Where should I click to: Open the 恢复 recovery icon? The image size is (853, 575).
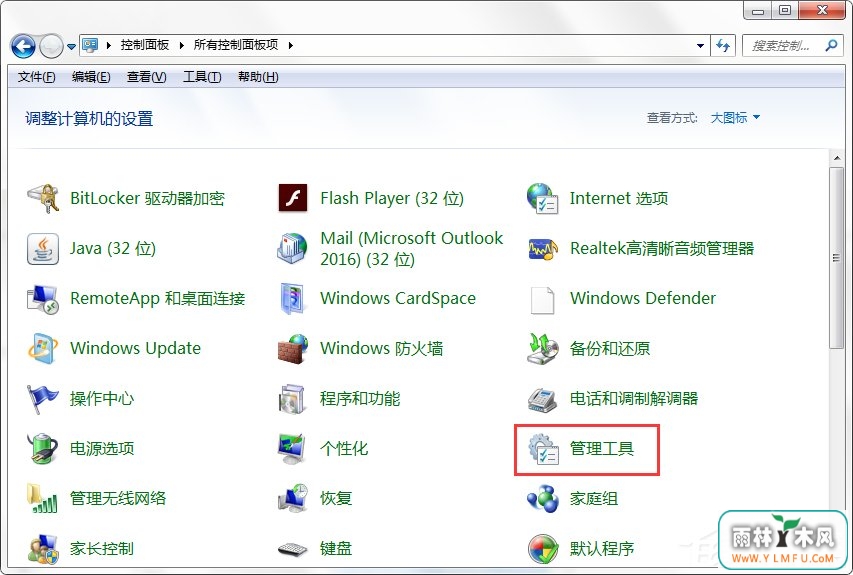pos(293,498)
